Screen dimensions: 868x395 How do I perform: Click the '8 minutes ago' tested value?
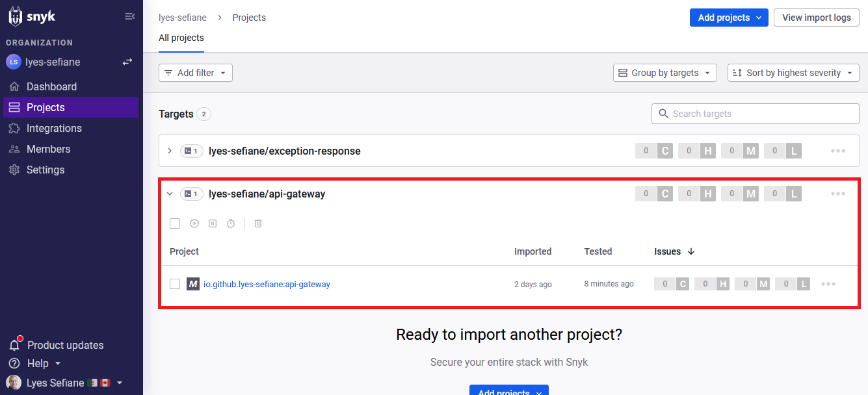pos(609,284)
